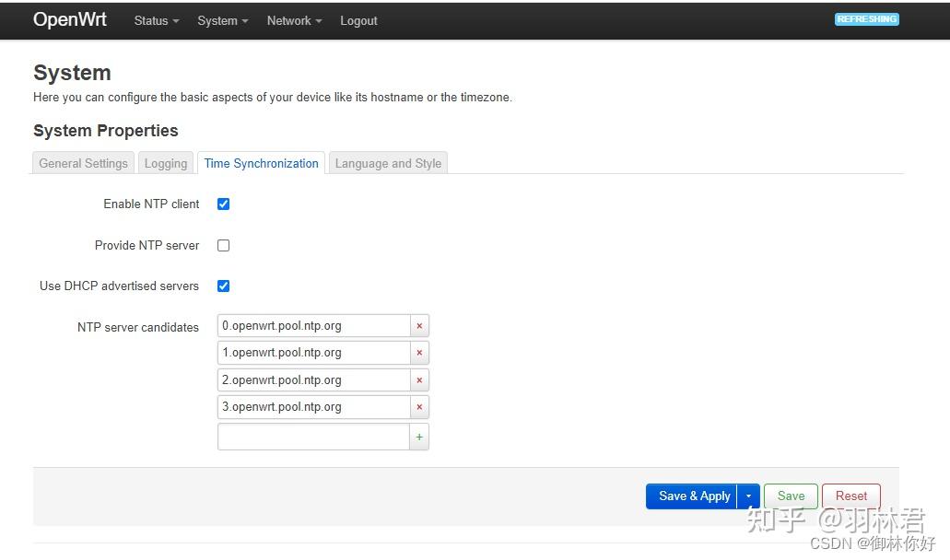
Task: Open the System dropdown menu
Action: (222, 20)
